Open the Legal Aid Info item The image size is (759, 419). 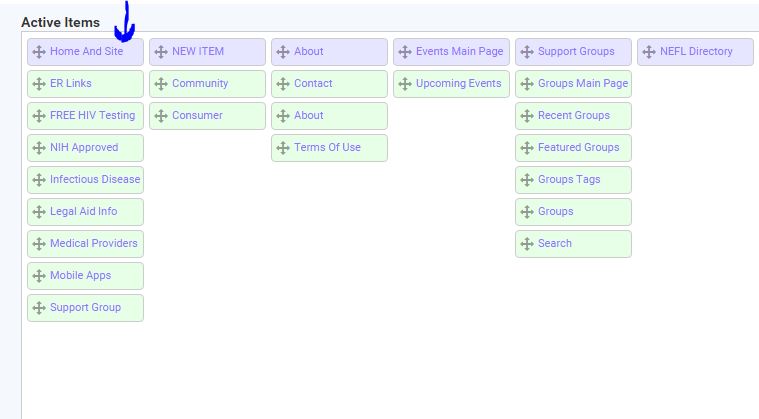click(x=83, y=212)
